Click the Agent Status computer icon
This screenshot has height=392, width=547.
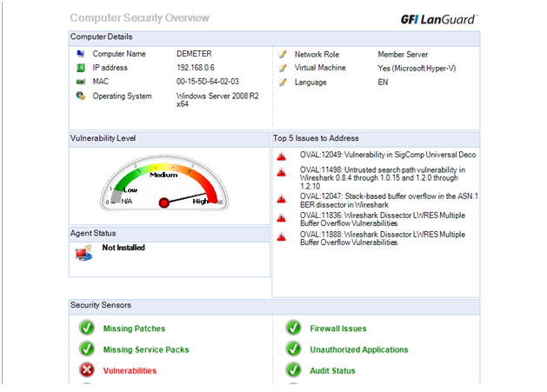(x=83, y=253)
